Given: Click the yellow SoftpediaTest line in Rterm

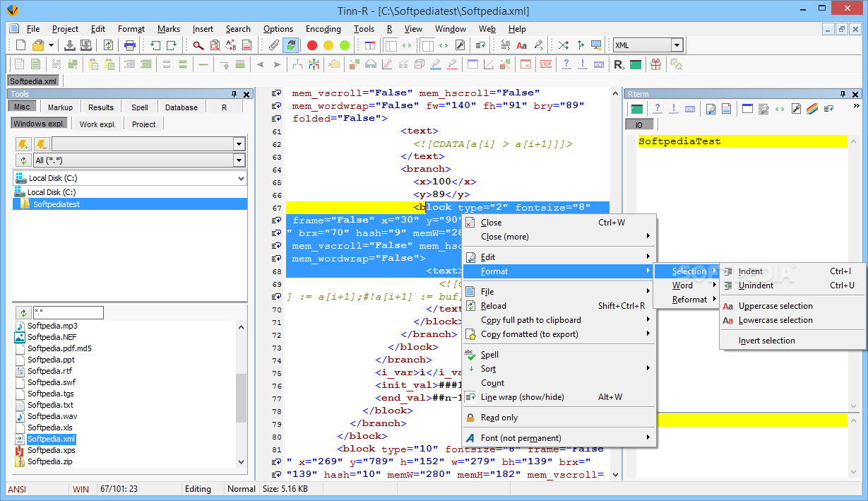Looking at the screenshot, I should [742, 141].
